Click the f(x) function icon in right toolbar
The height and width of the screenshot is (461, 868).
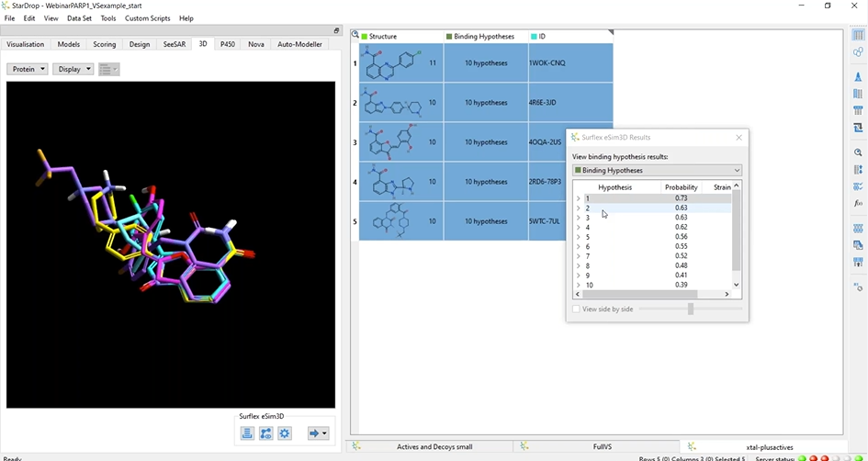(858, 203)
